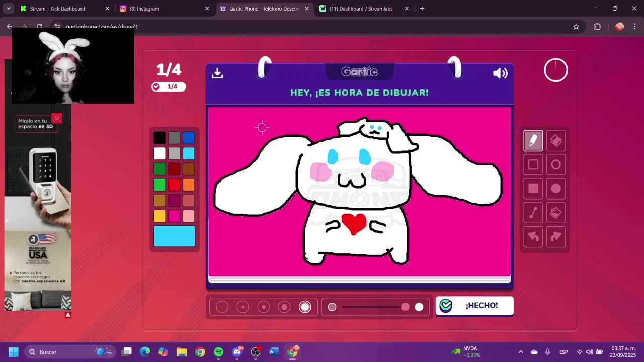The image size is (644, 362).
Task: Open the NVDA stock widget
Action: click(466, 352)
